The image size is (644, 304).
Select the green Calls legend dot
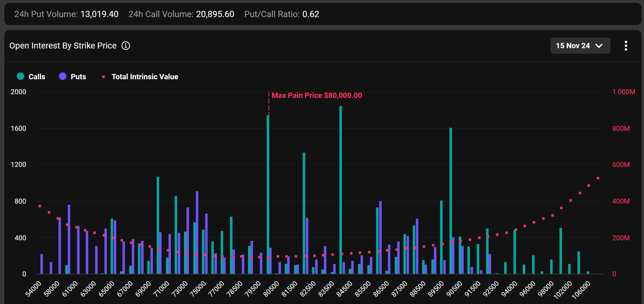click(21, 76)
